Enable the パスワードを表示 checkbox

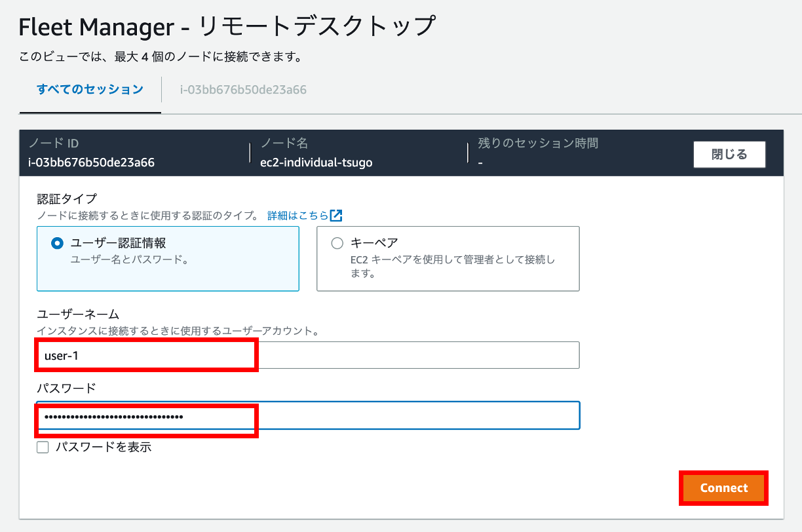[x=43, y=447]
